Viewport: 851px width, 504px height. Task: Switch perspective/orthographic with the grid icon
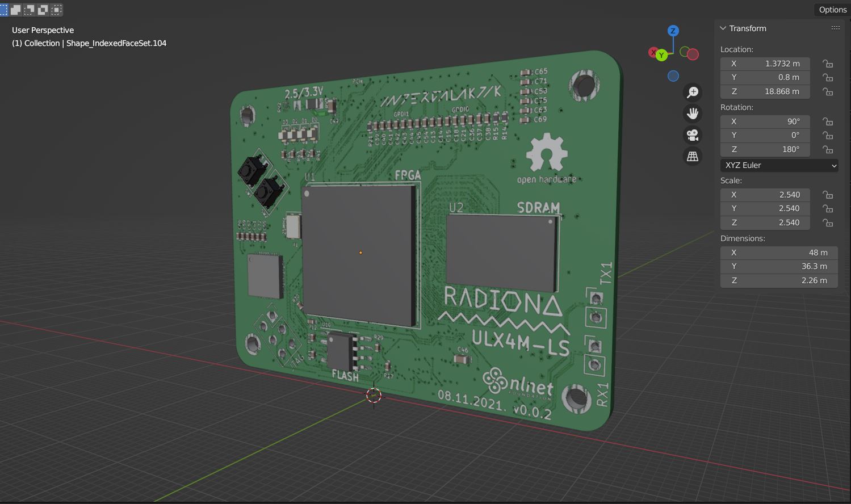(693, 157)
